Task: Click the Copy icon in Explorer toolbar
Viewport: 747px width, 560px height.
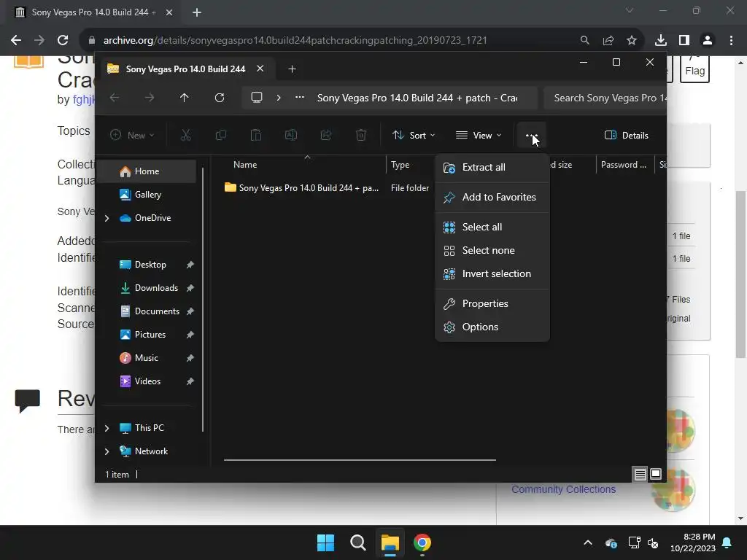Action: pyautogui.click(x=220, y=135)
